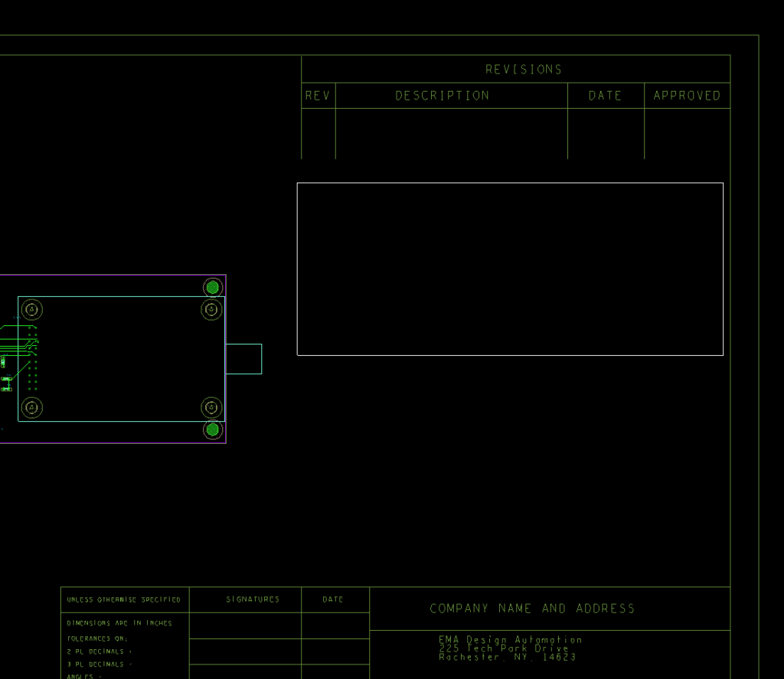This screenshot has width=784, height=679.
Task: Select the 3 PL DECIMALS text
Action: pyautogui.click(x=96, y=664)
